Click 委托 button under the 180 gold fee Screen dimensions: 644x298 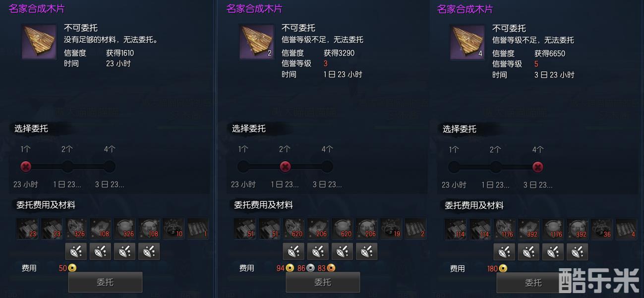pos(533,283)
